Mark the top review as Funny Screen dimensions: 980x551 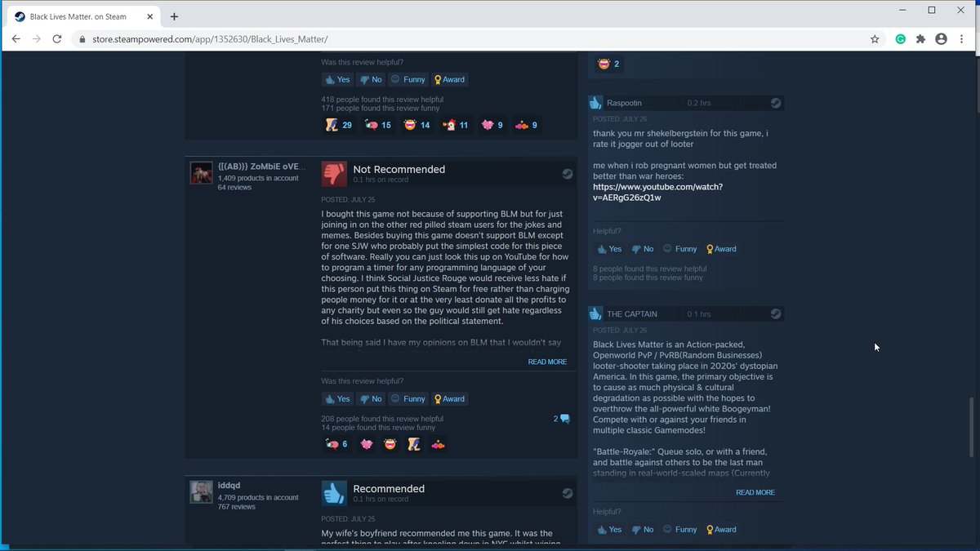408,79
